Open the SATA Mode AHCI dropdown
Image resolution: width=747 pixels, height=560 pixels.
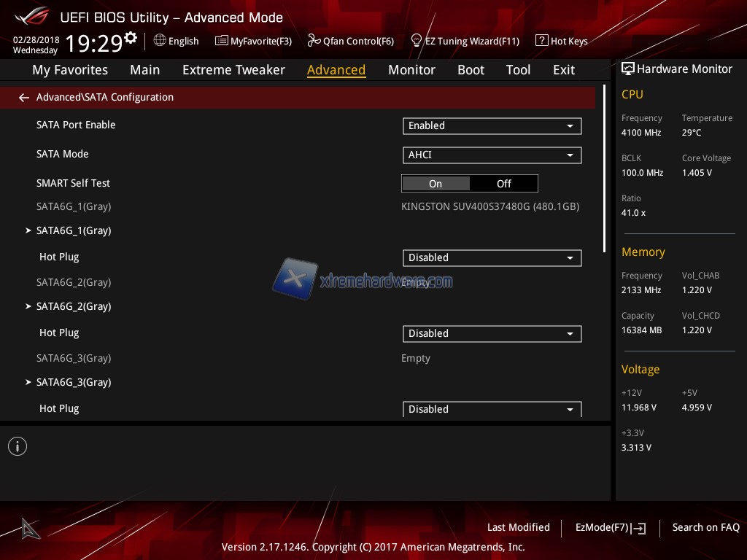(492, 155)
